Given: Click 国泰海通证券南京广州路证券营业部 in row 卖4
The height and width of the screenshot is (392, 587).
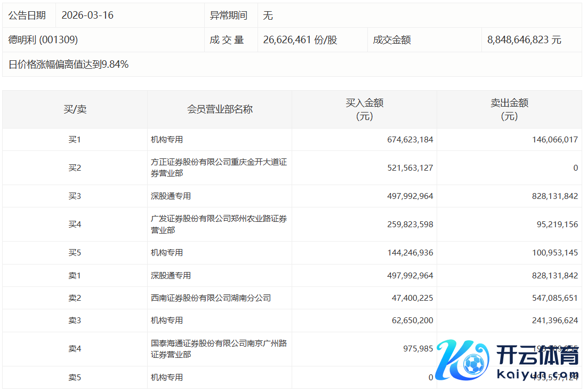Looking at the screenshot, I should point(219,349).
